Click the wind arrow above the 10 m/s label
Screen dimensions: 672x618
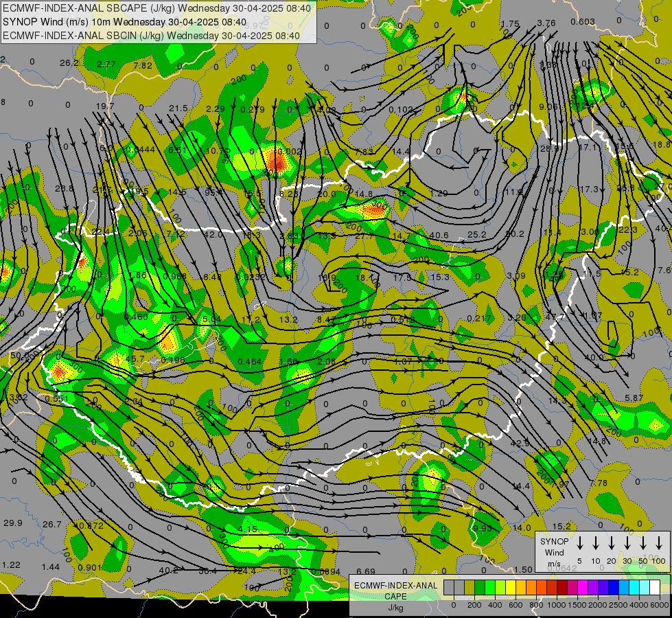(596, 543)
